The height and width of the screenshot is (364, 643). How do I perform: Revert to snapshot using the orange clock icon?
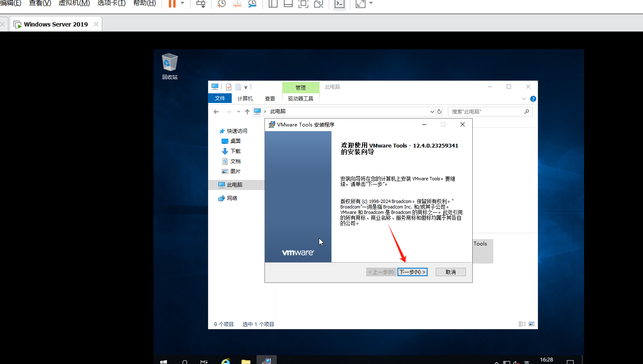coord(237,4)
